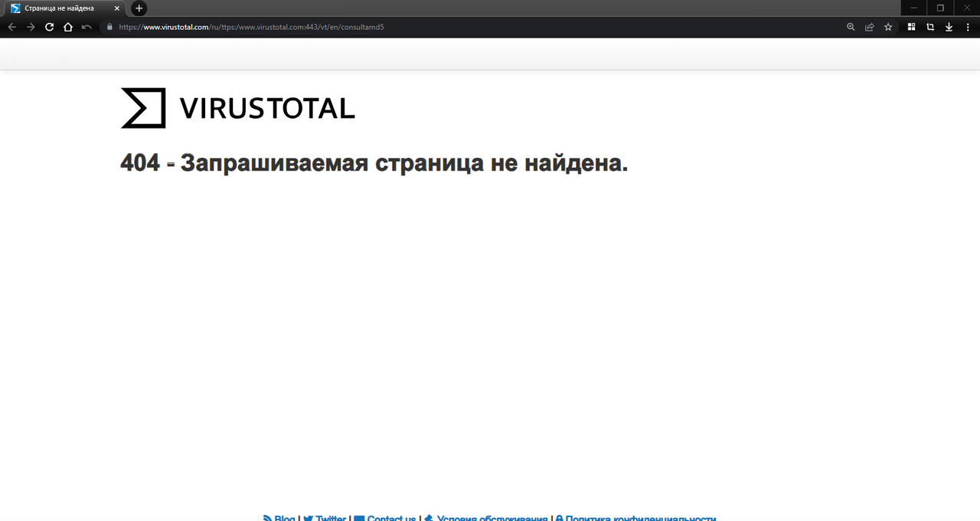
Task: View site security lock info
Action: point(109,27)
